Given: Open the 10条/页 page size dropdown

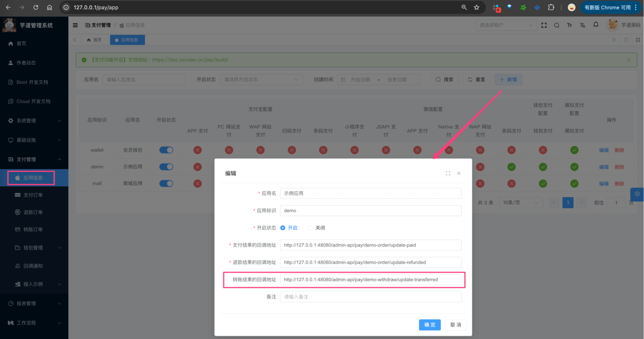Looking at the screenshot, I should 520,202.
